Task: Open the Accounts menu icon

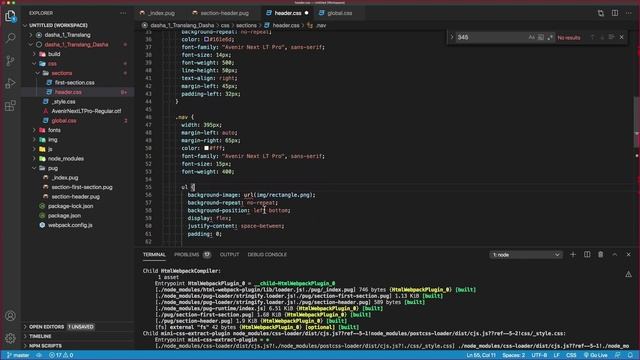Action: (x=10, y=316)
